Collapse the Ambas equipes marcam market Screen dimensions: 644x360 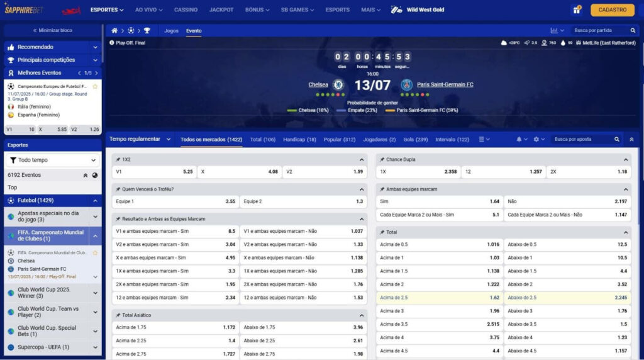626,189
